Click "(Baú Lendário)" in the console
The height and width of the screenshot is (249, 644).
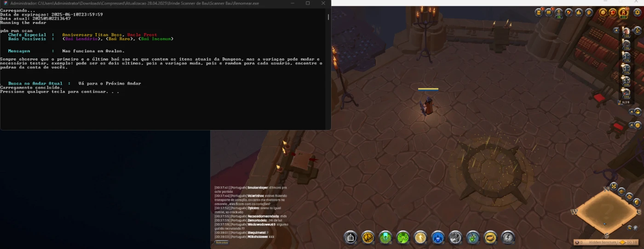click(82, 39)
